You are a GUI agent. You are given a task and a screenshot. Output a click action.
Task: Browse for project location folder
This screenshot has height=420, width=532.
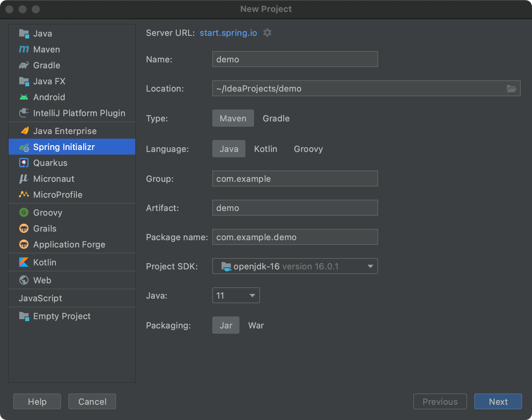(x=511, y=89)
